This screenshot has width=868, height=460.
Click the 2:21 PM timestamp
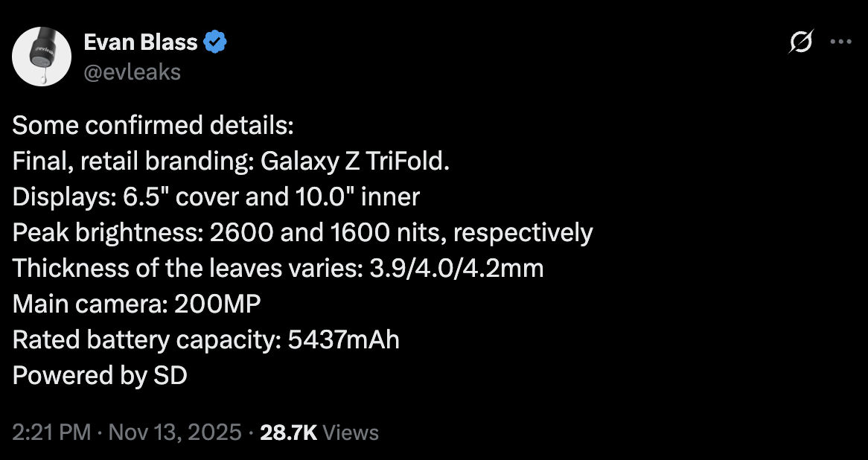pyautogui.click(x=51, y=432)
